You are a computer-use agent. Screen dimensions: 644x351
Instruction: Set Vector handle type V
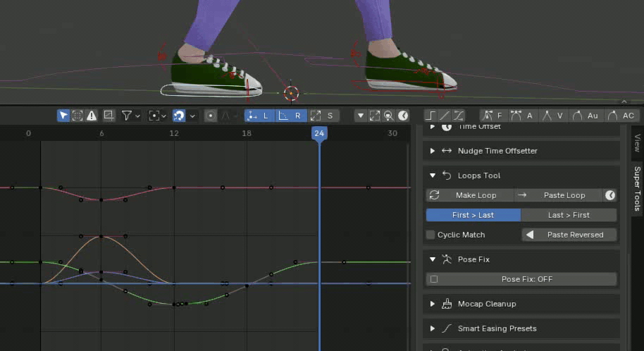click(x=552, y=116)
